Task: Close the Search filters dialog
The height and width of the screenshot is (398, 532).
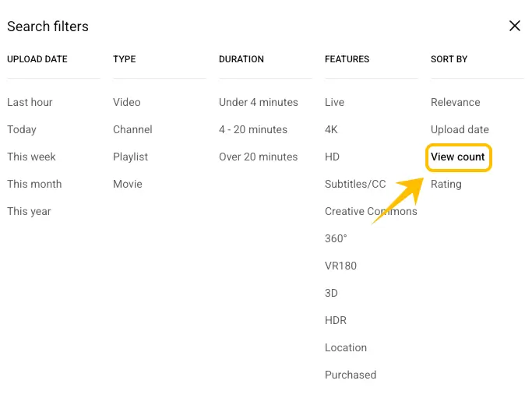Action: coord(514,26)
